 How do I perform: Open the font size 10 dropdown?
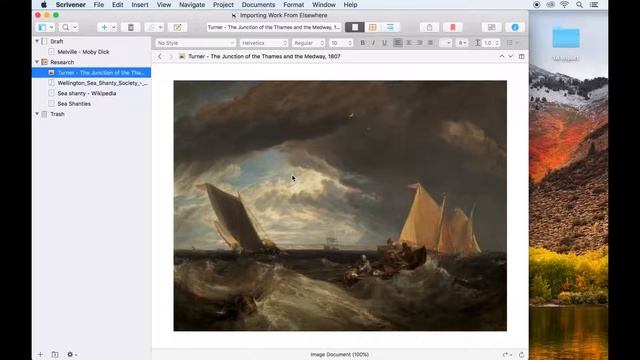point(341,43)
